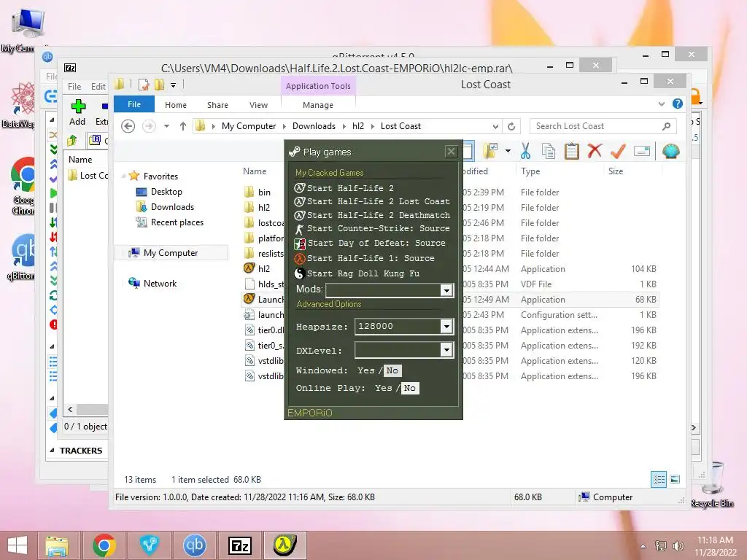Start Day of Defeat: Source

[370, 244]
